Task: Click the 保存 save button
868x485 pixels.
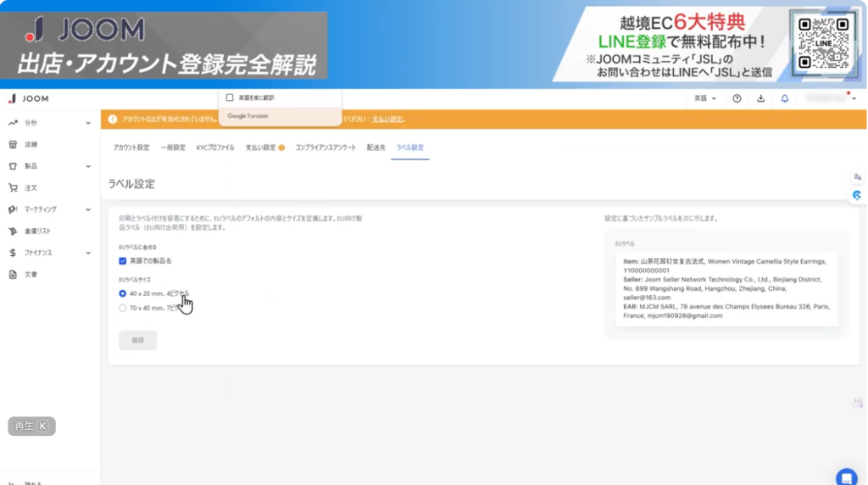Action: click(137, 340)
